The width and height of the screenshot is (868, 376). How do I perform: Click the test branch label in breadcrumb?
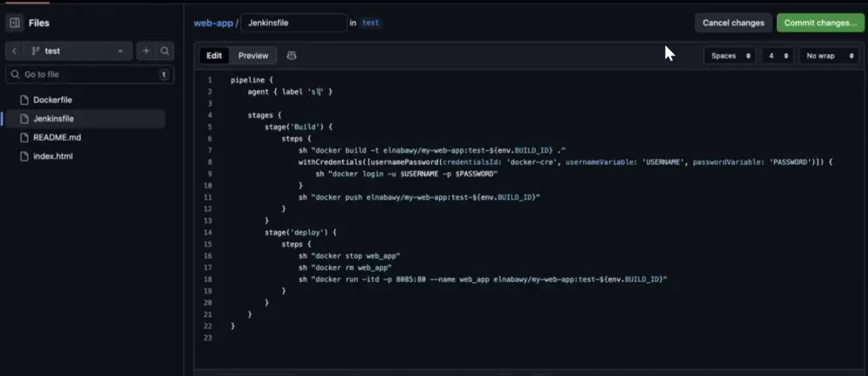371,23
